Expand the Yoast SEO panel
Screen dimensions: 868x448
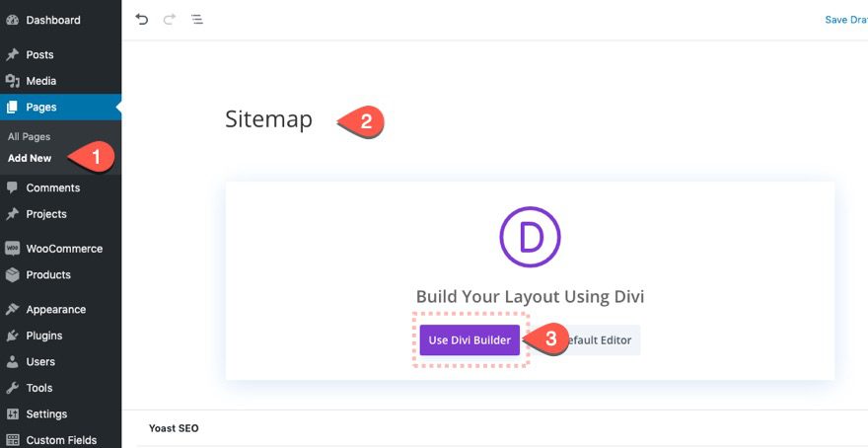[174, 428]
